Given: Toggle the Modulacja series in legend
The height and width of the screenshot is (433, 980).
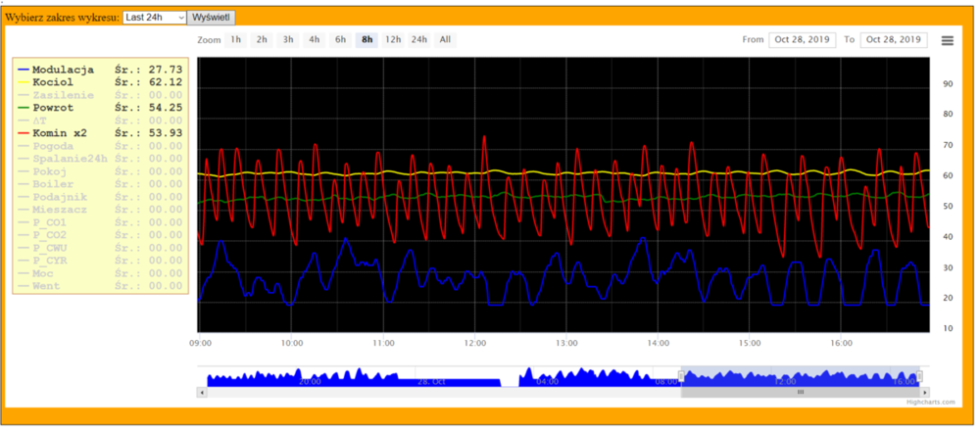Looking at the screenshot, I should tap(62, 70).
